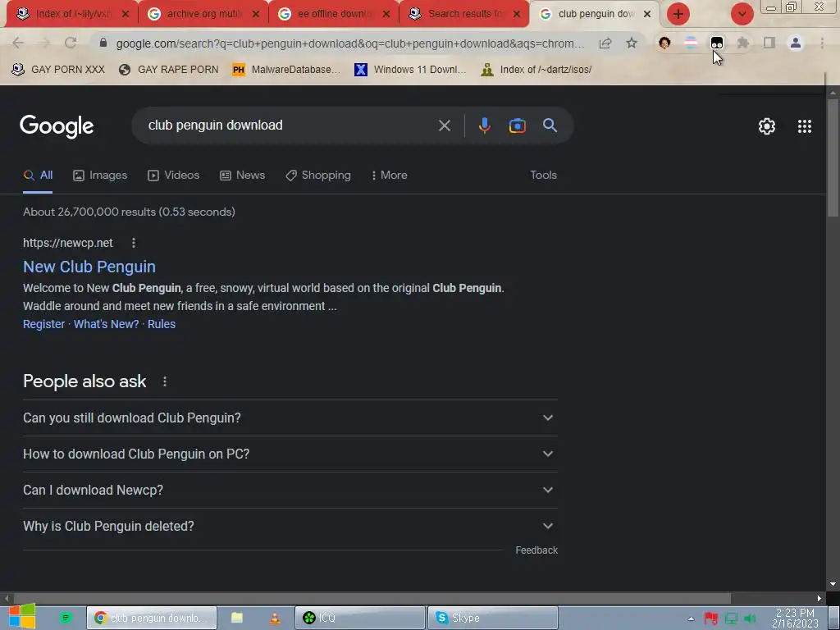Toggle the browser side panel
Viewport: 840px width, 630px height.
[769, 43]
